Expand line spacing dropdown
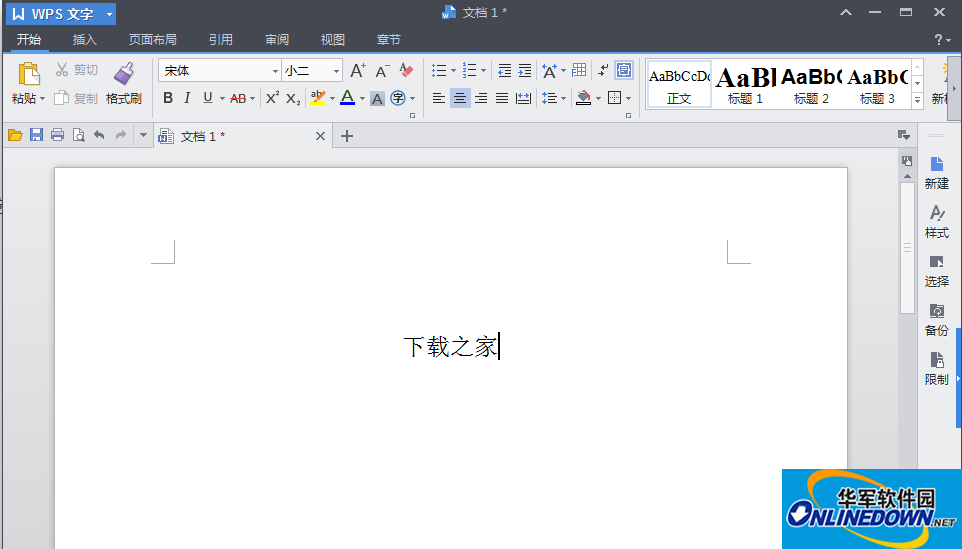The width and height of the screenshot is (962, 549). pyautogui.click(x=563, y=98)
